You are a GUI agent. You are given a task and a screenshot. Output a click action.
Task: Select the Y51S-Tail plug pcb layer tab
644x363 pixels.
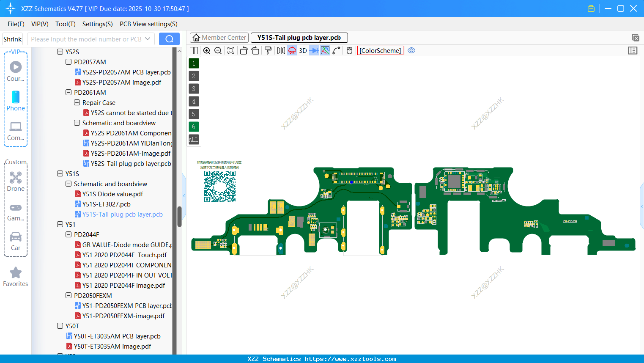click(x=299, y=37)
